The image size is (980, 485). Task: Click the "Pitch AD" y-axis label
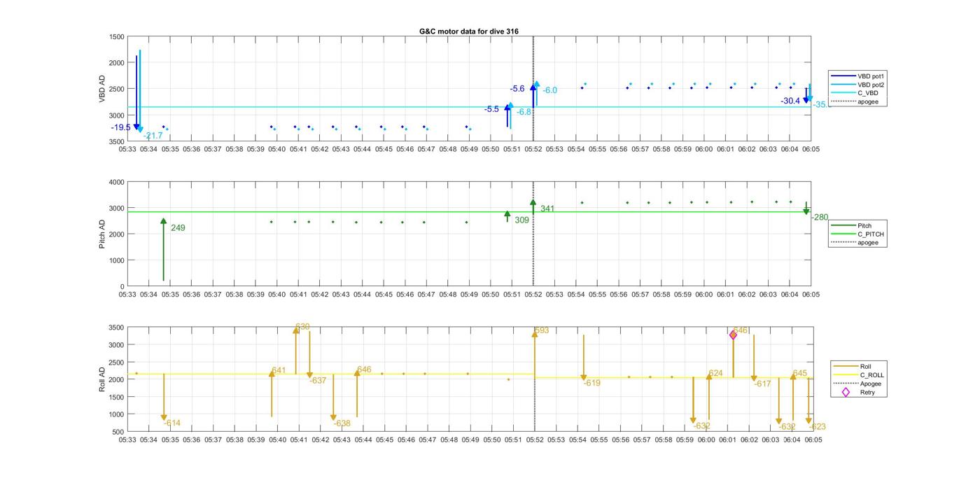pos(102,234)
